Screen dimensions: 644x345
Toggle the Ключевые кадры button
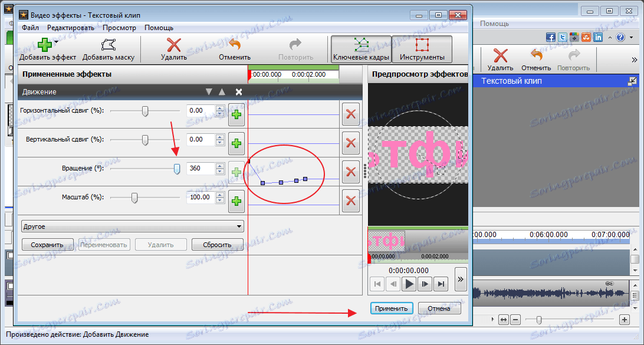(x=361, y=50)
